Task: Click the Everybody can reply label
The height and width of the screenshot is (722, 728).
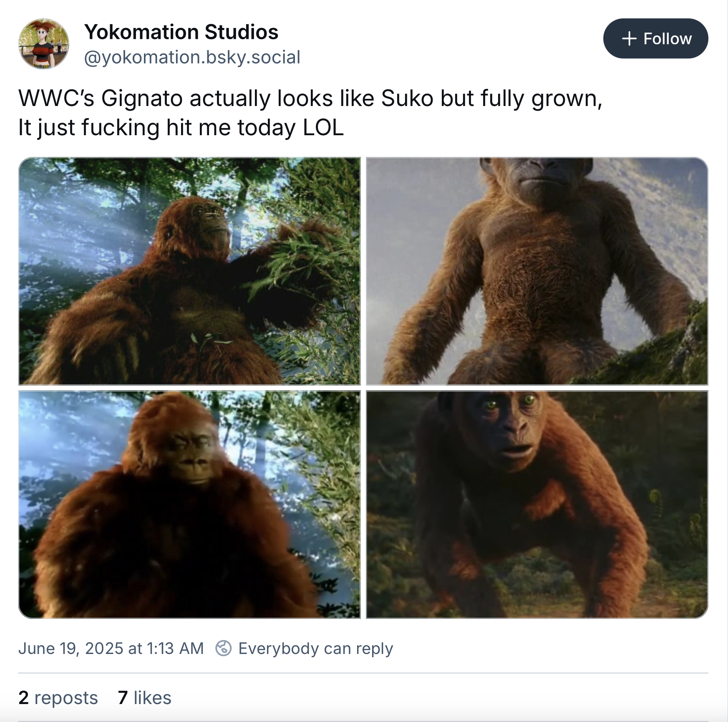Action: coord(315,648)
